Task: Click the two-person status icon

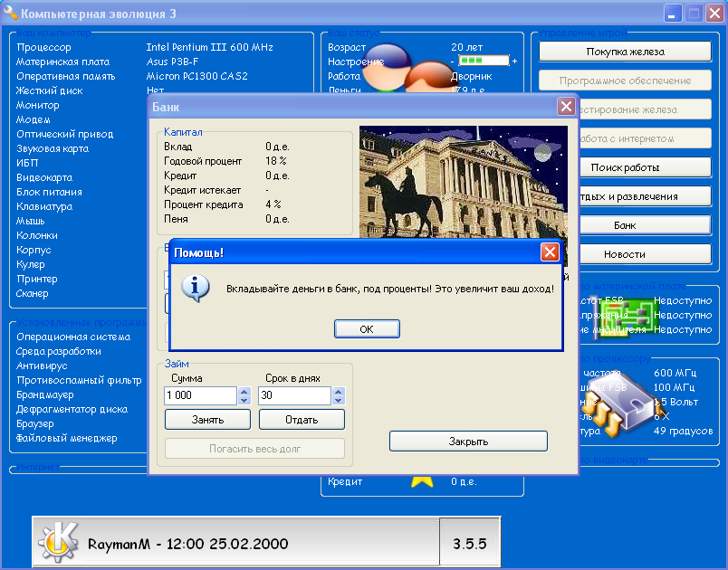Action: [408, 68]
